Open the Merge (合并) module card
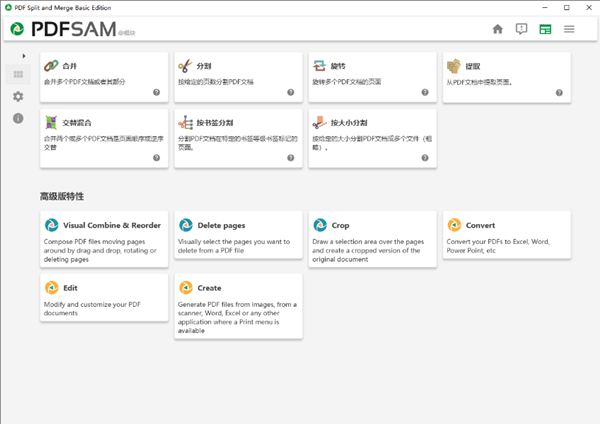The height and width of the screenshot is (424, 600). coord(104,77)
